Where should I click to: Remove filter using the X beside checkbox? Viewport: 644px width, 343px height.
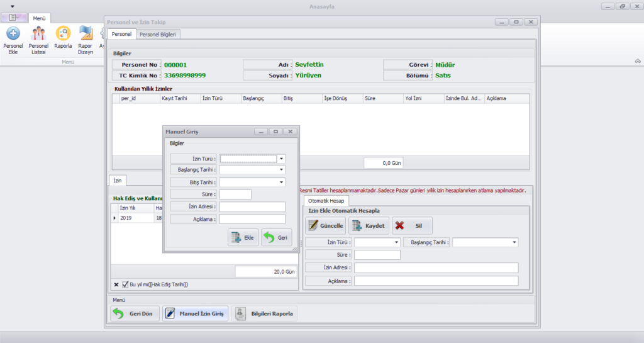(x=115, y=284)
